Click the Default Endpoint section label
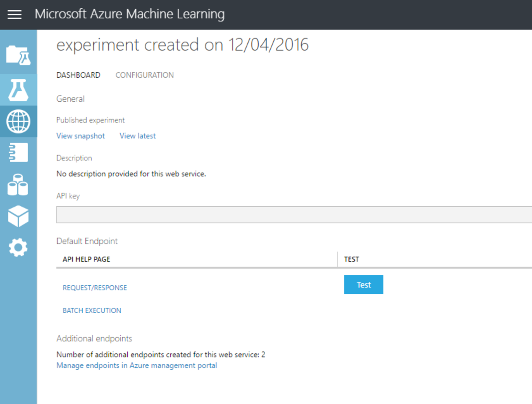 pos(87,241)
